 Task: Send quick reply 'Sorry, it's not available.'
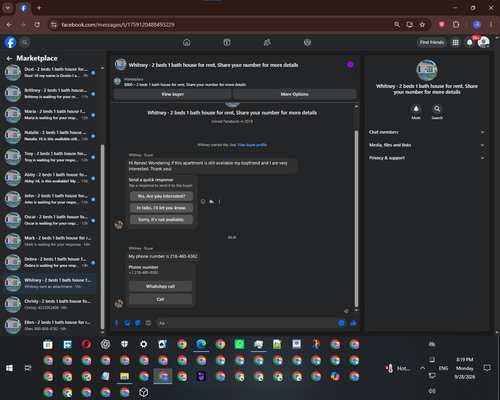point(161,219)
